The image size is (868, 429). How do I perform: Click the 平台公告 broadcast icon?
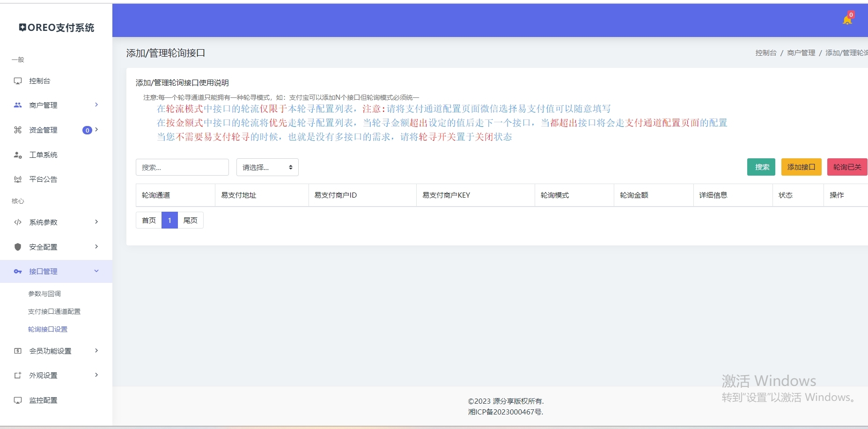coord(18,179)
